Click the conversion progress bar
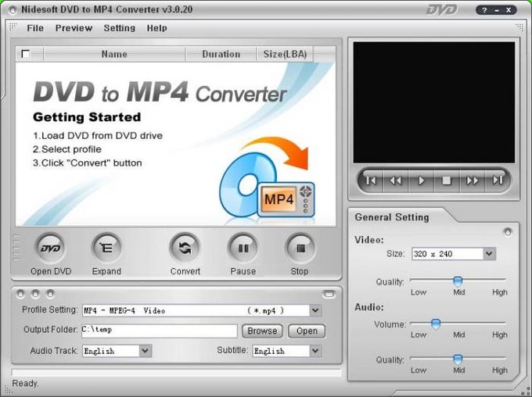532x397 pixels. 176,373
